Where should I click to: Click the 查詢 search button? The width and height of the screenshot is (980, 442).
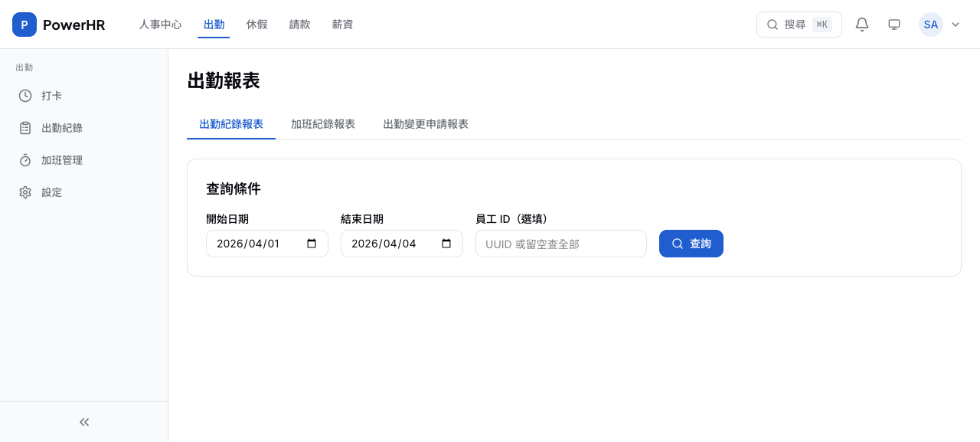pyautogui.click(x=691, y=243)
